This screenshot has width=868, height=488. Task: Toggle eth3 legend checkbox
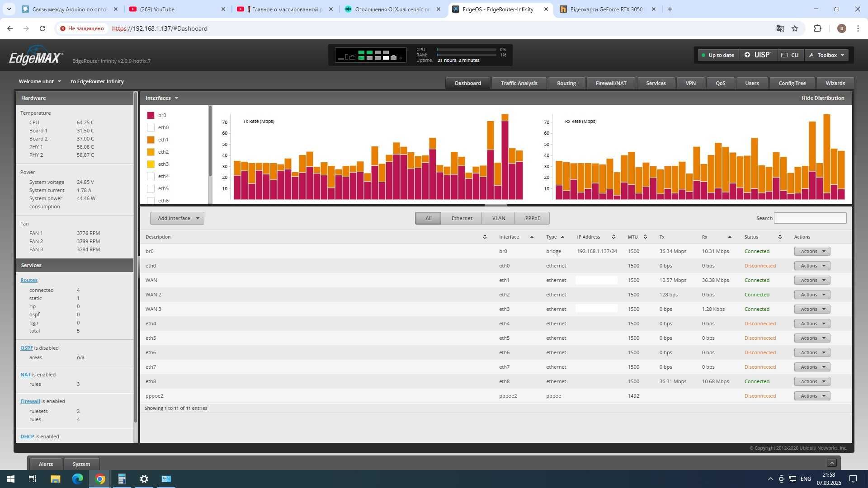click(x=151, y=164)
